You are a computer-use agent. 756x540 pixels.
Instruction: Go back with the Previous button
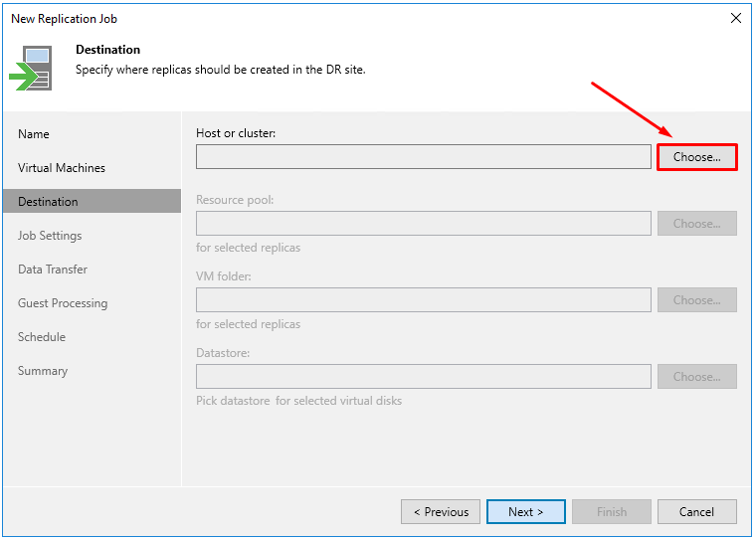[x=441, y=511]
